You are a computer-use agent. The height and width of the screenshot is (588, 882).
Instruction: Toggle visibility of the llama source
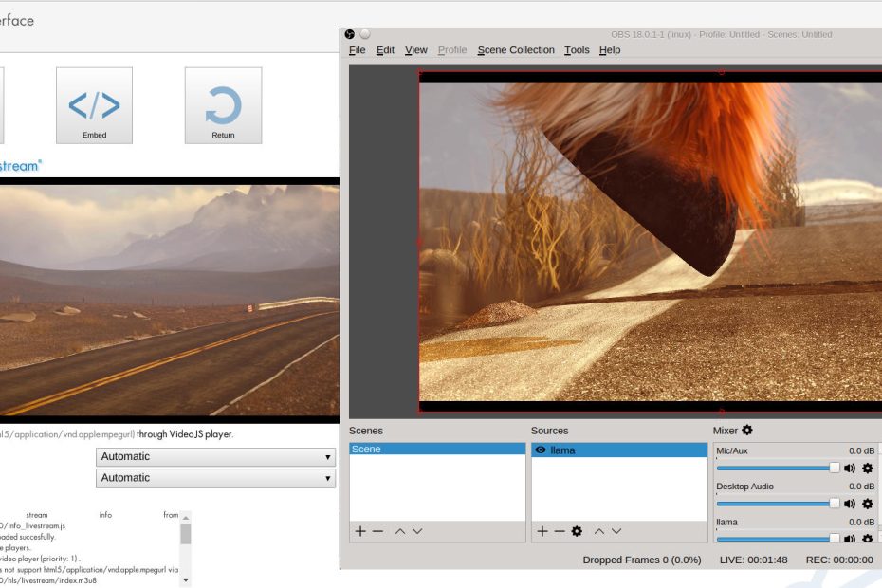(x=540, y=450)
